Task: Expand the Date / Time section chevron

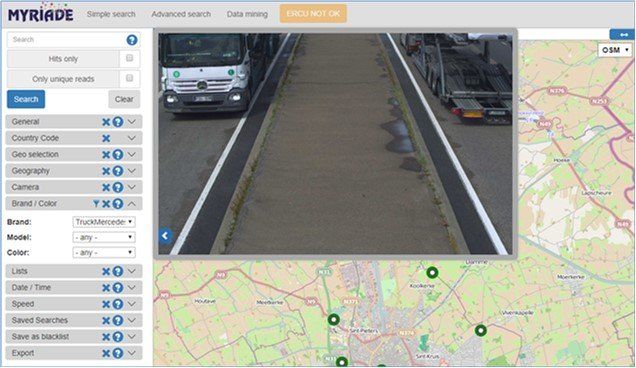Action: pyautogui.click(x=132, y=288)
